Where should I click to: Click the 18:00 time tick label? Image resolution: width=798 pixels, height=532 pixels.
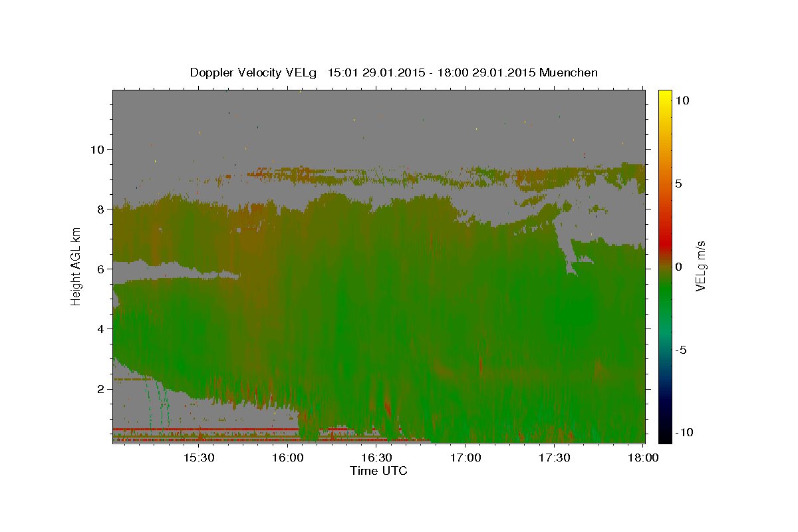(643, 458)
